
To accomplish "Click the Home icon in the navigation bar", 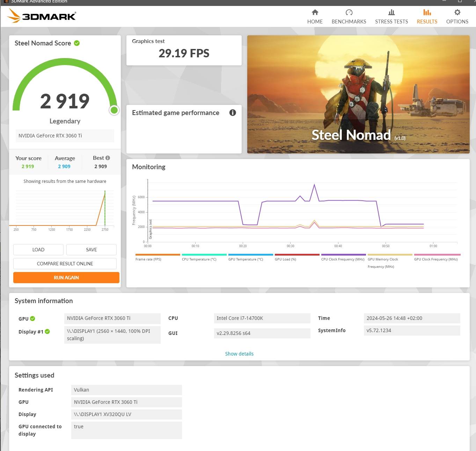I will [315, 16].
